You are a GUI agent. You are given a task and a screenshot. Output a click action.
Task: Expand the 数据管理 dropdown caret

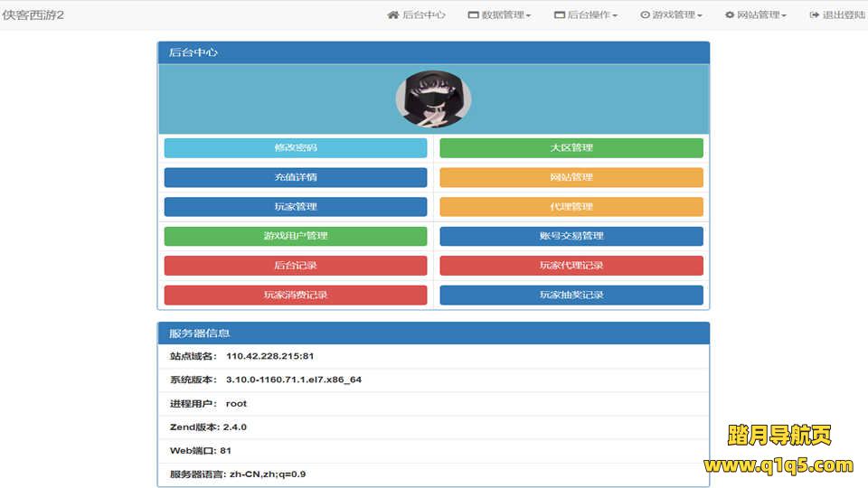click(528, 16)
